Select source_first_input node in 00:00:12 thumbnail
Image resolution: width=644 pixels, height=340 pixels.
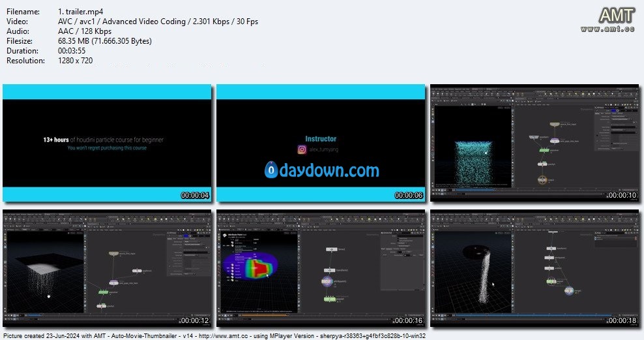[114, 254]
